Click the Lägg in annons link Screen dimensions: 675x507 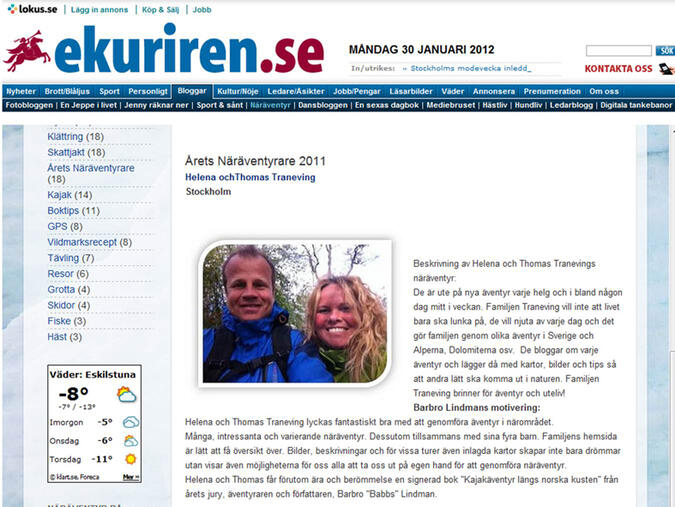coord(99,9)
